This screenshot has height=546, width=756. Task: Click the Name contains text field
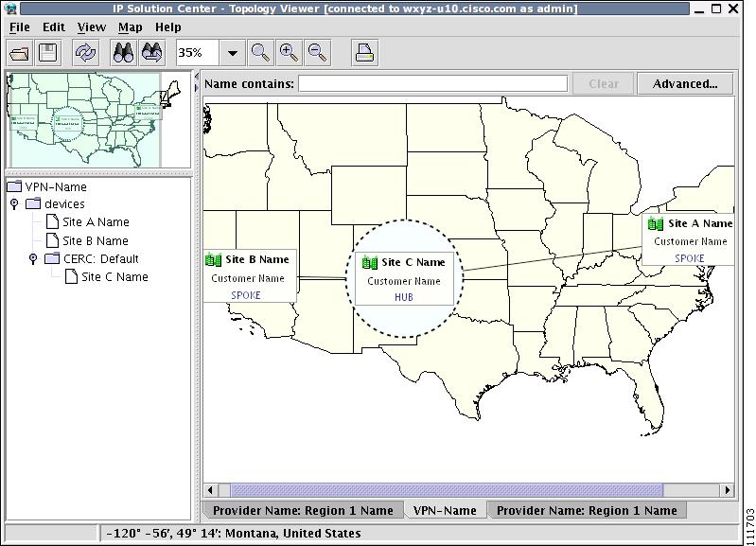tap(433, 83)
